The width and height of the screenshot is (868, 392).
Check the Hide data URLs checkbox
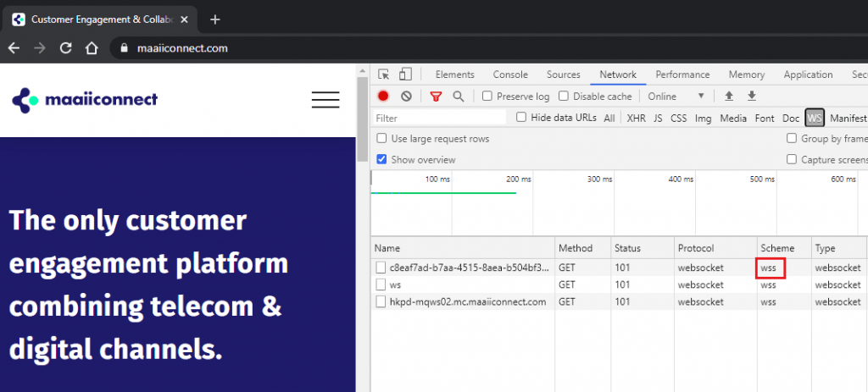tap(521, 117)
